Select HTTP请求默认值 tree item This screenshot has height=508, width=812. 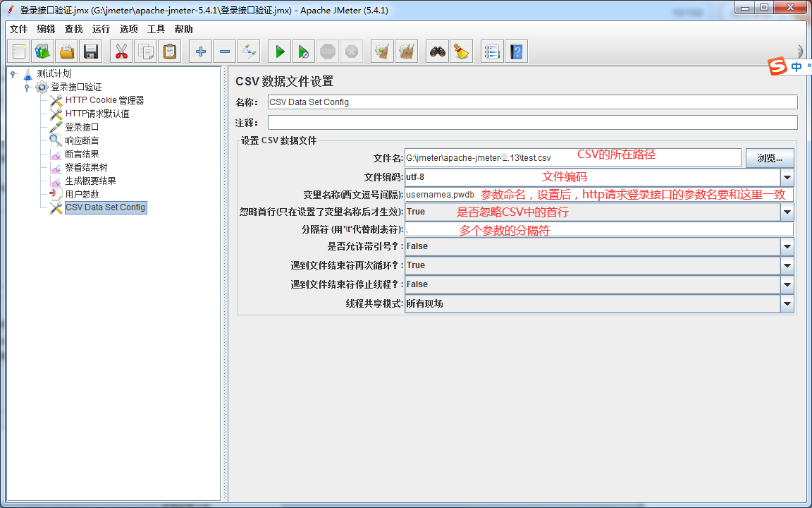tap(97, 114)
